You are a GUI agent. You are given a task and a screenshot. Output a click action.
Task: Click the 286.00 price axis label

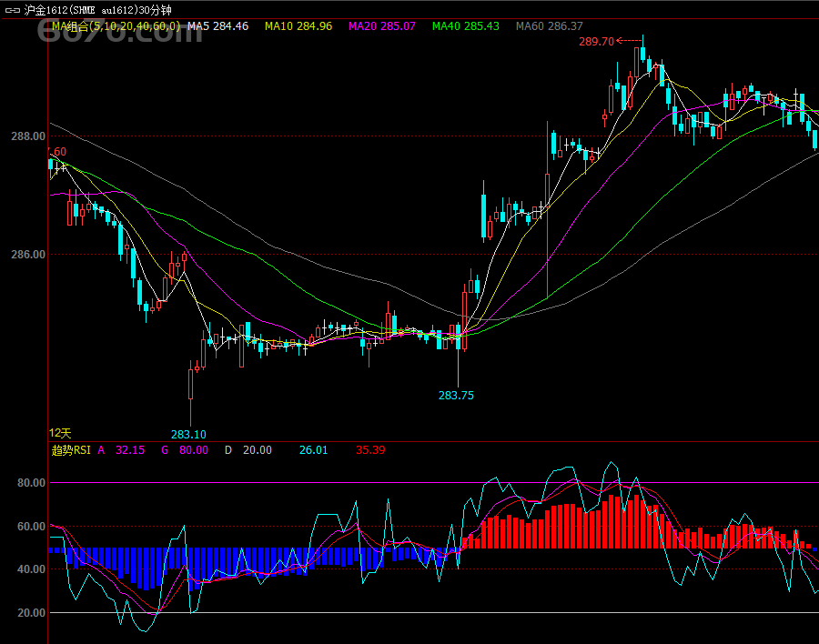click(28, 255)
